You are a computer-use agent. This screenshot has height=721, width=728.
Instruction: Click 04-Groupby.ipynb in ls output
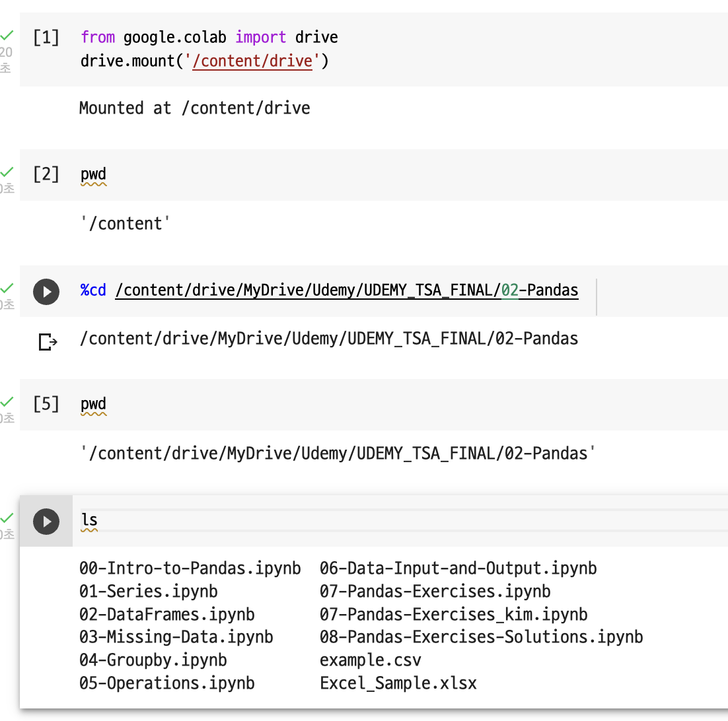153,660
